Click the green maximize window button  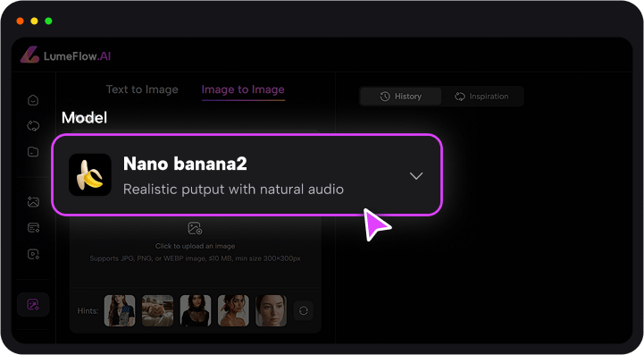pyautogui.click(x=48, y=21)
